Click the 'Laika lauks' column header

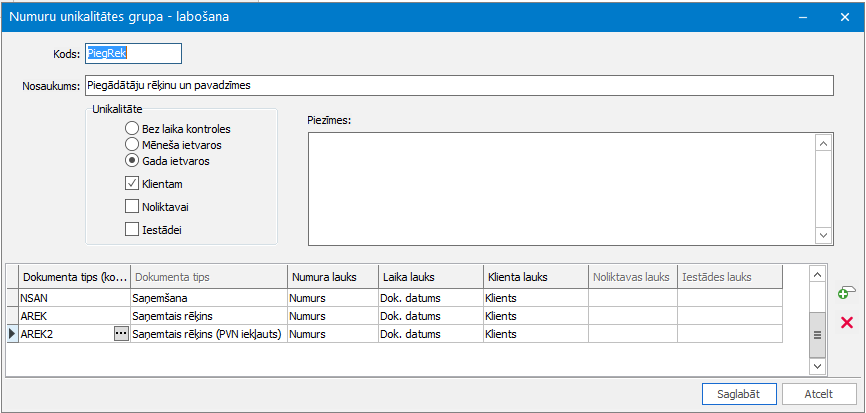(x=427, y=276)
